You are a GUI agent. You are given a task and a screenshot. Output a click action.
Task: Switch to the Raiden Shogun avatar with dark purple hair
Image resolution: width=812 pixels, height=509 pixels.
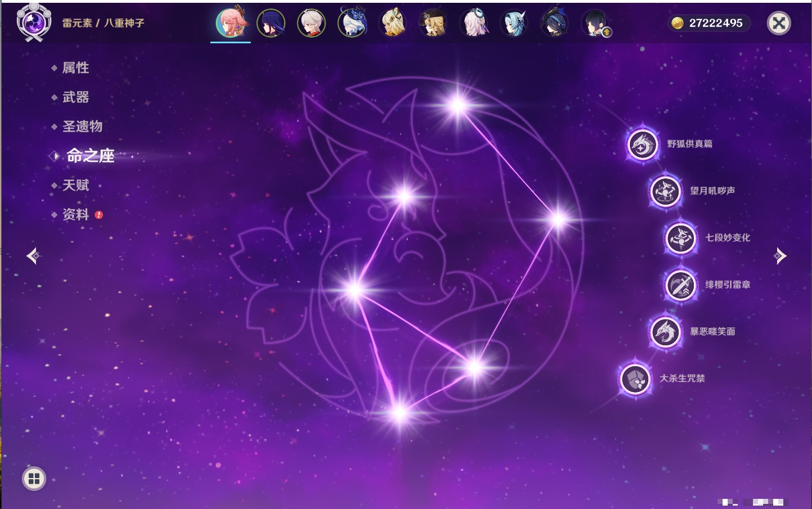pos(271,23)
